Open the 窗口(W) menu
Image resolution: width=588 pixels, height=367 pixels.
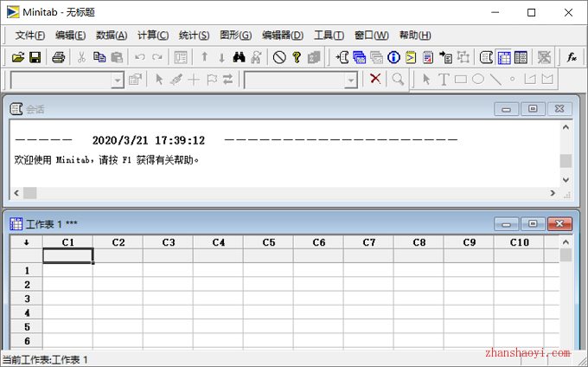372,35
